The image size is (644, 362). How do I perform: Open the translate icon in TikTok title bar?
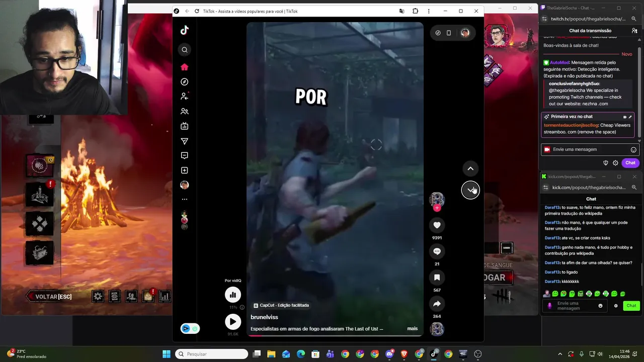pos(401,11)
